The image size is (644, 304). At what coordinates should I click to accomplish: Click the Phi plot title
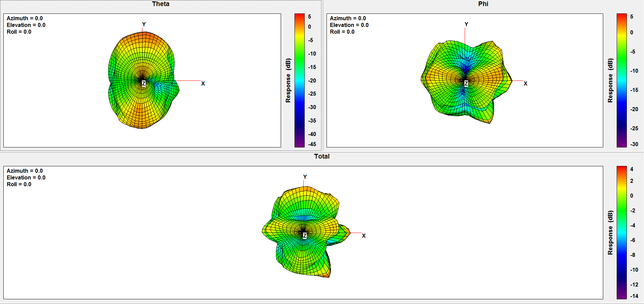pos(483,4)
